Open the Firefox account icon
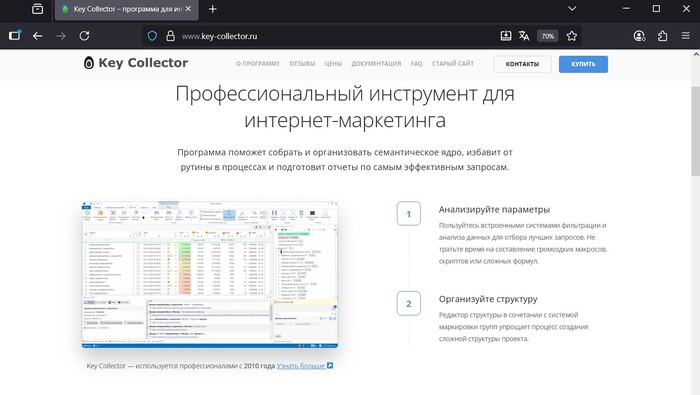 click(639, 36)
